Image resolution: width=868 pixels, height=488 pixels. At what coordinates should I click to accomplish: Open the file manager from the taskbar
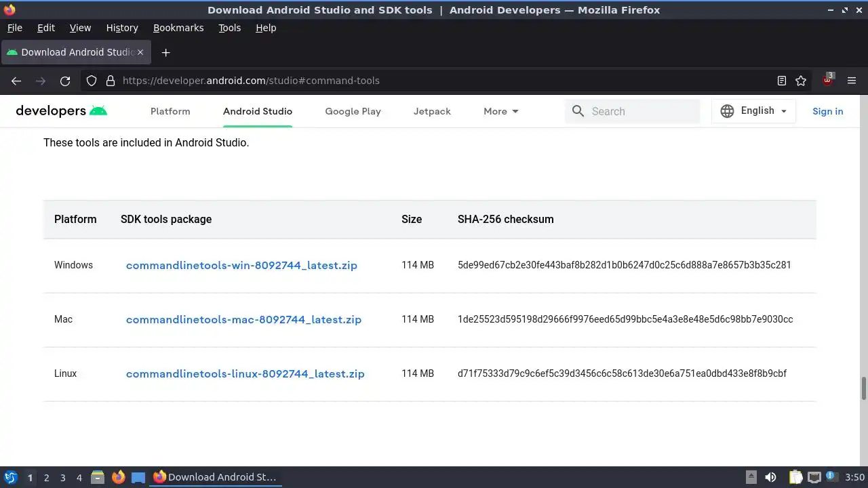98,477
